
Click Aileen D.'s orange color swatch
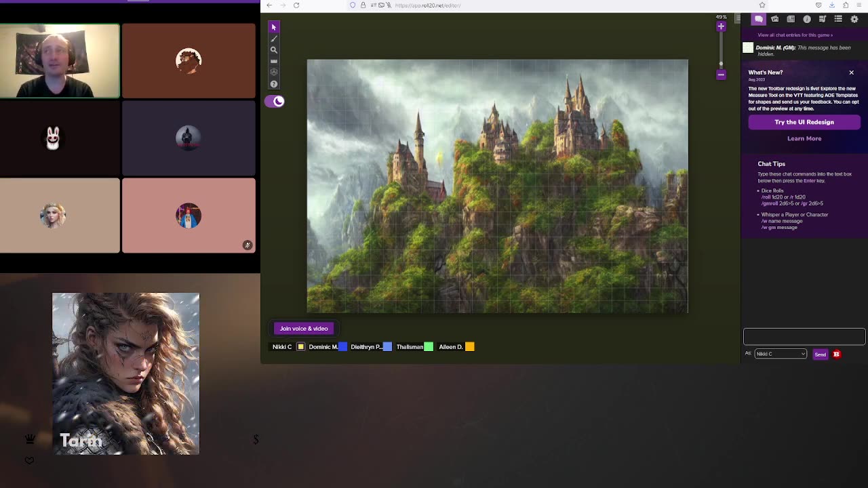click(470, 347)
